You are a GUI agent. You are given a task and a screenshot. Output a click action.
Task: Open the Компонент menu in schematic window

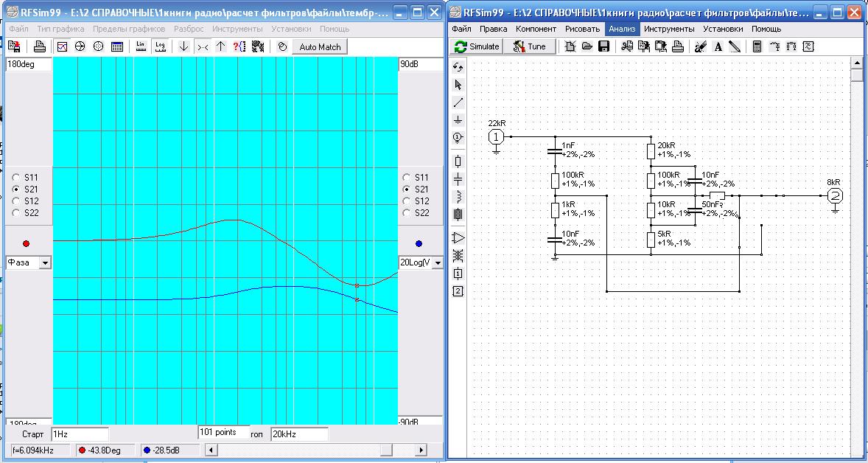[536, 29]
